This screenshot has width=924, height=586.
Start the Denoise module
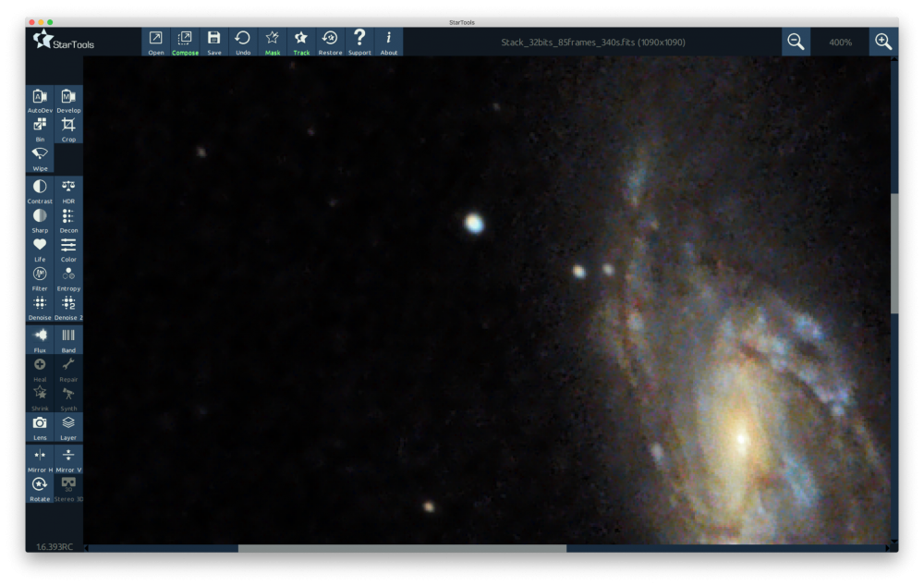40,307
